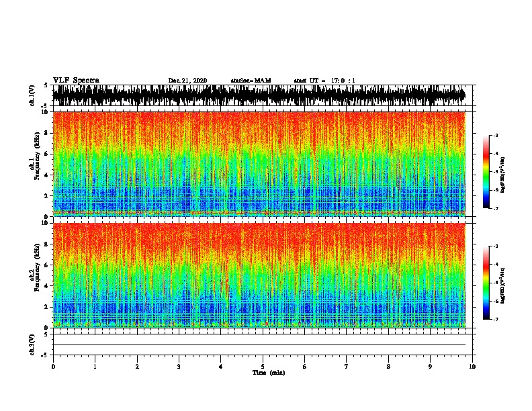Click the ch.1 colorbar log(PSD) label
Screen dimensions: 532x411
point(502,175)
